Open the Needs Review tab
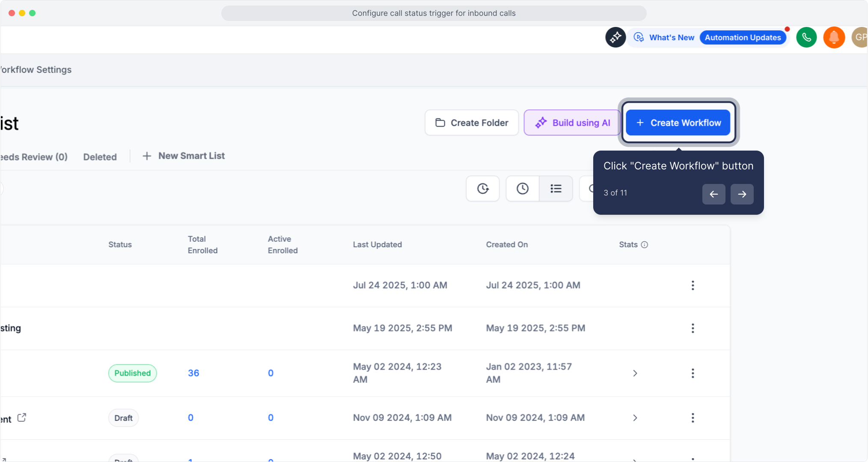Image resolution: width=868 pixels, height=462 pixels. click(x=33, y=157)
